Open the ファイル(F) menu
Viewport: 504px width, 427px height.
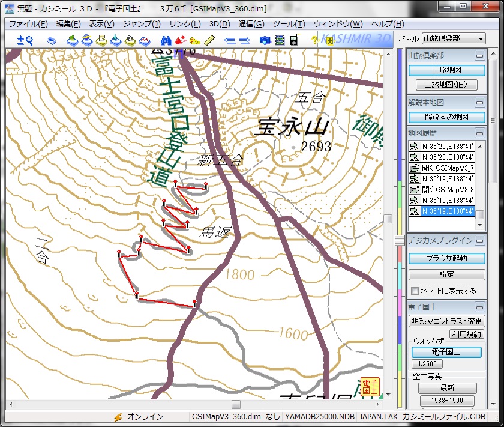(x=28, y=24)
